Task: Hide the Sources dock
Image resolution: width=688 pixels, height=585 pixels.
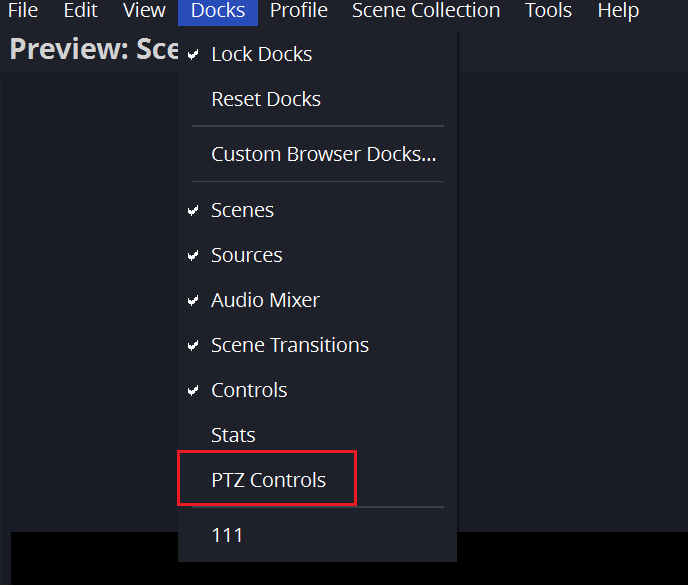Action: (247, 255)
